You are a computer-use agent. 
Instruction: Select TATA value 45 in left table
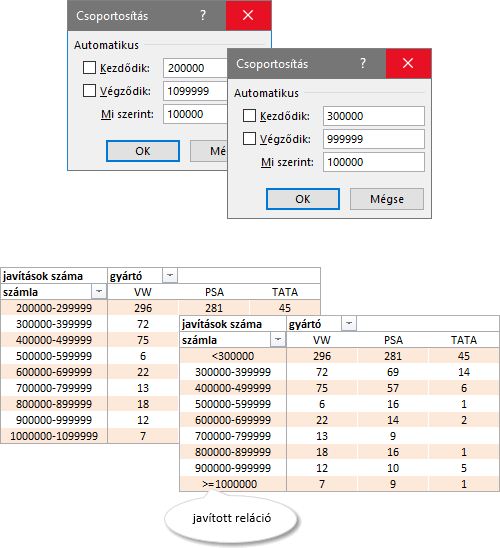pyautogui.click(x=285, y=308)
